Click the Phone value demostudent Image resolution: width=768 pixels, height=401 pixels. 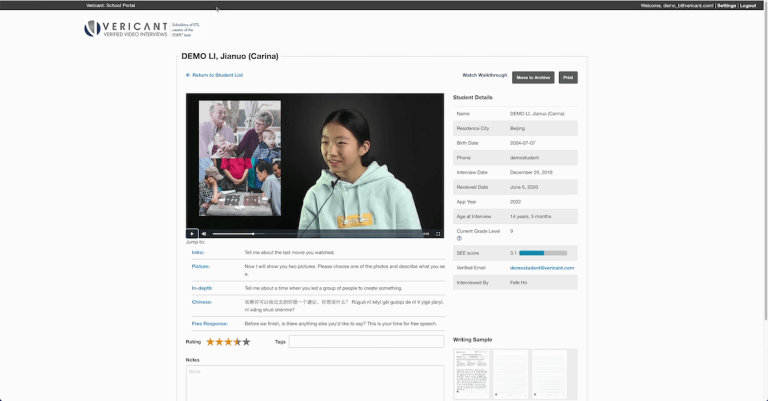pos(524,158)
